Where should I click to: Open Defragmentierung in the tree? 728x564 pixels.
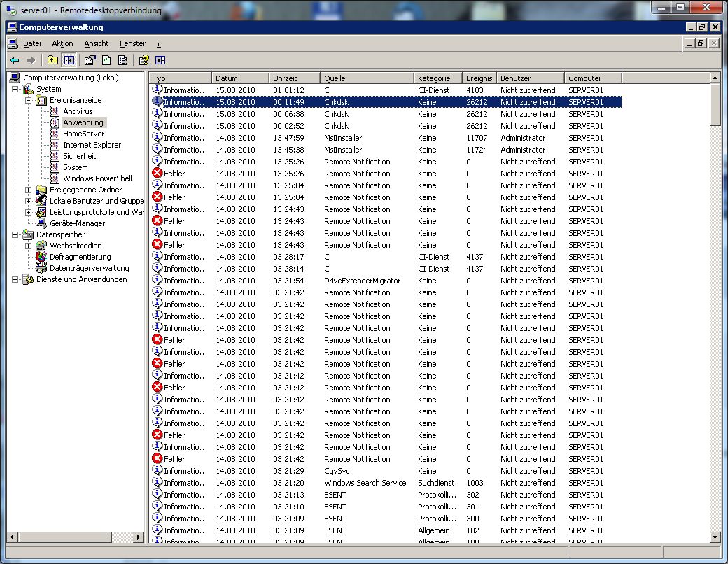point(80,257)
